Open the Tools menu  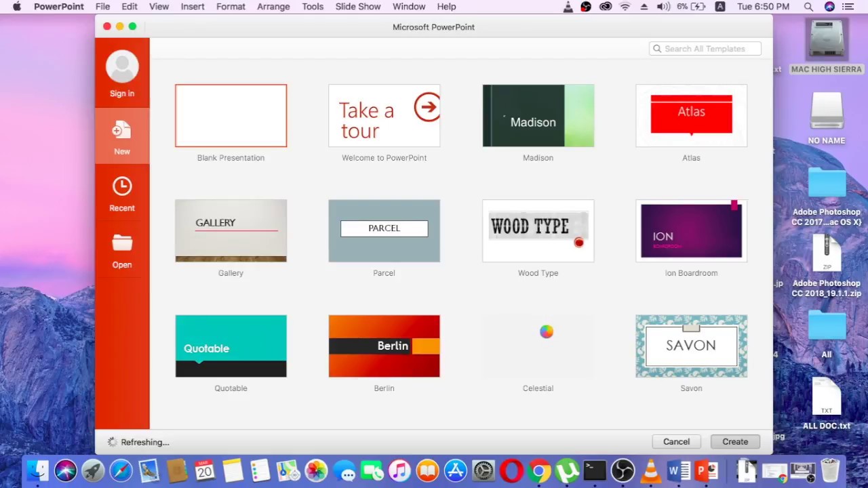313,7
